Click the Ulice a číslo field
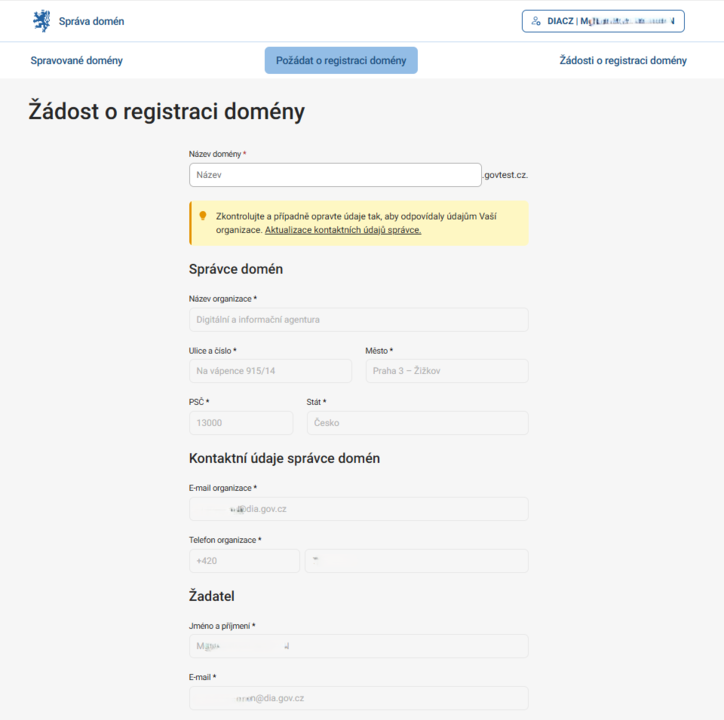The width and height of the screenshot is (724, 720). [x=270, y=371]
